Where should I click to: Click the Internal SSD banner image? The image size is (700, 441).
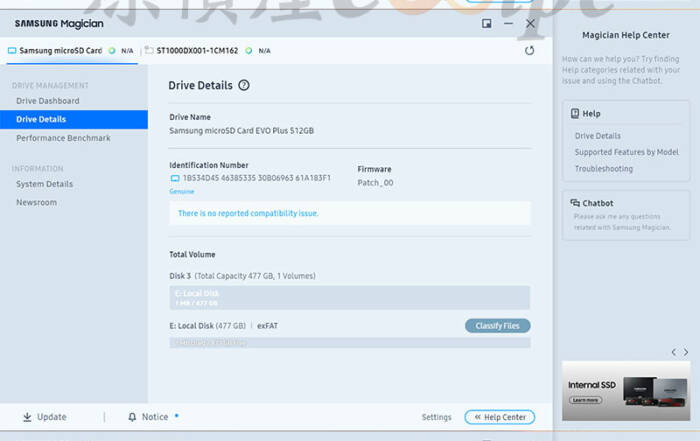pyautogui.click(x=626, y=391)
